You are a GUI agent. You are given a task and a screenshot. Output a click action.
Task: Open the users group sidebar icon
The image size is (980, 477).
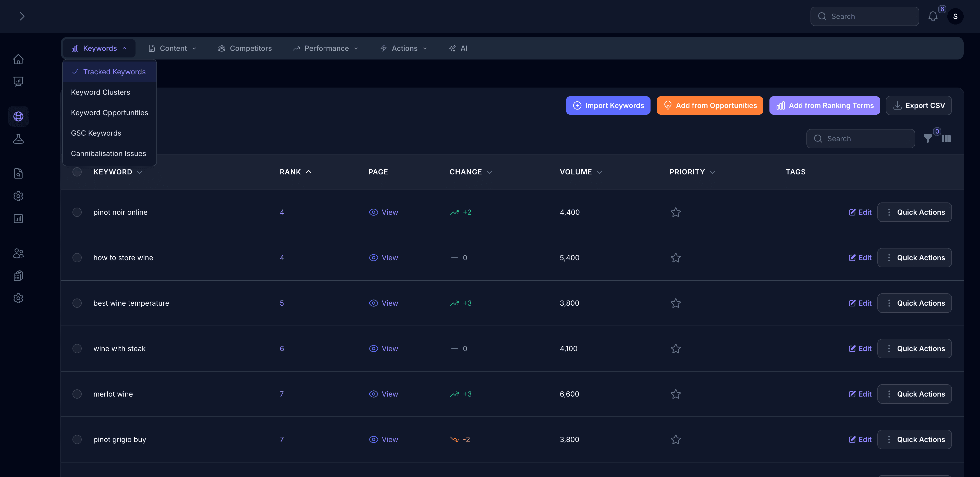[x=18, y=253]
